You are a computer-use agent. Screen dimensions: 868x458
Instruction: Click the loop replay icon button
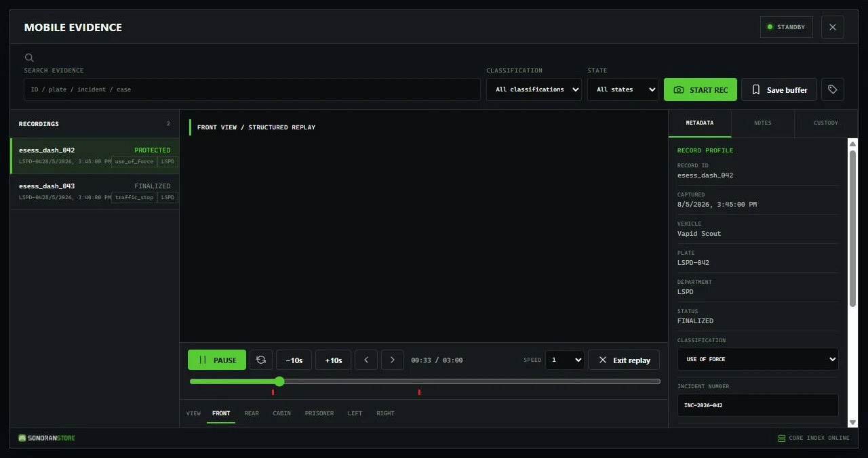coord(261,360)
